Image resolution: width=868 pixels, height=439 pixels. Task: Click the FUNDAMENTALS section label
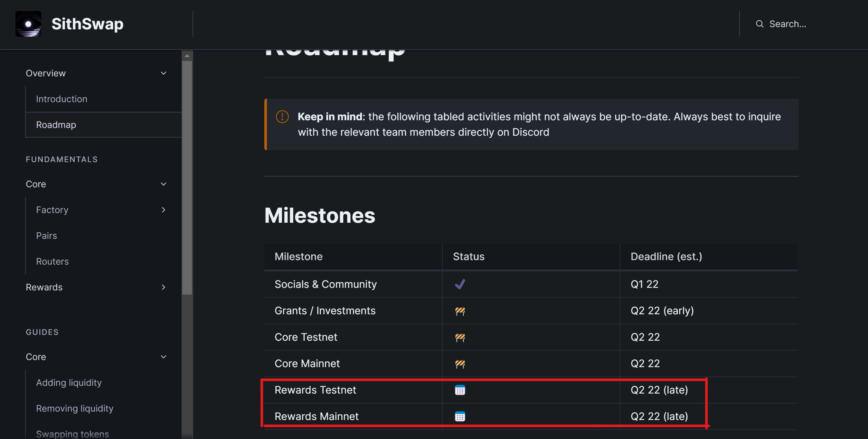[x=62, y=159]
